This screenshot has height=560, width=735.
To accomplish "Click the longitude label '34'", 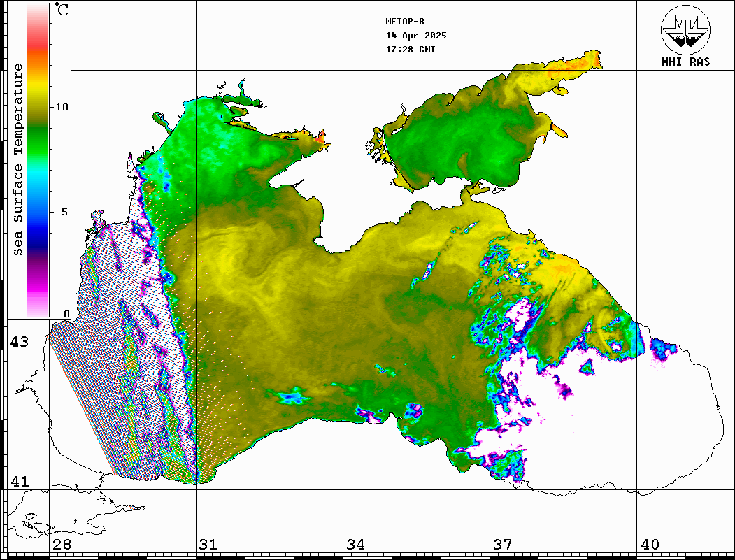I will pos(355,545).
